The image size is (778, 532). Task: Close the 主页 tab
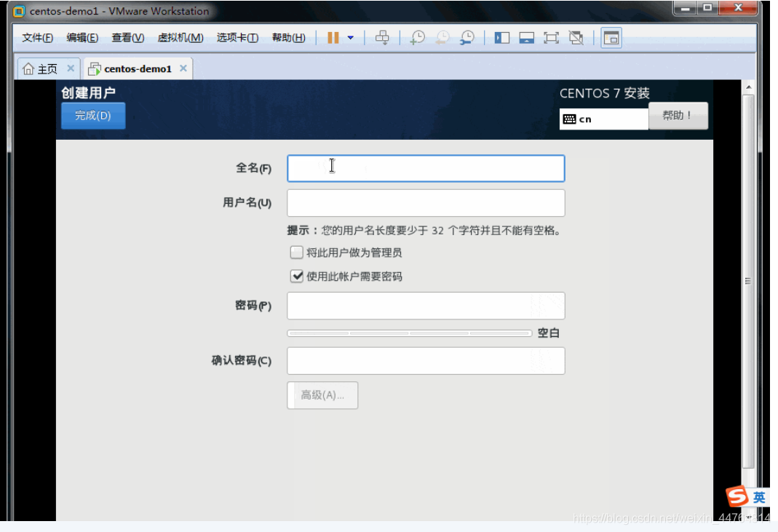(71, 68)
